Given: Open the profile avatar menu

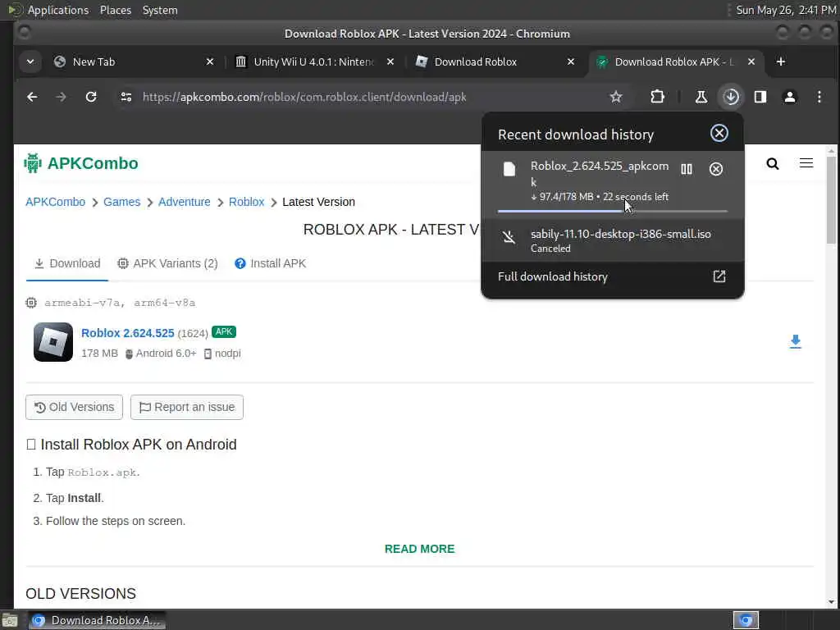Looking at the screenshot, I should (790, 97).
